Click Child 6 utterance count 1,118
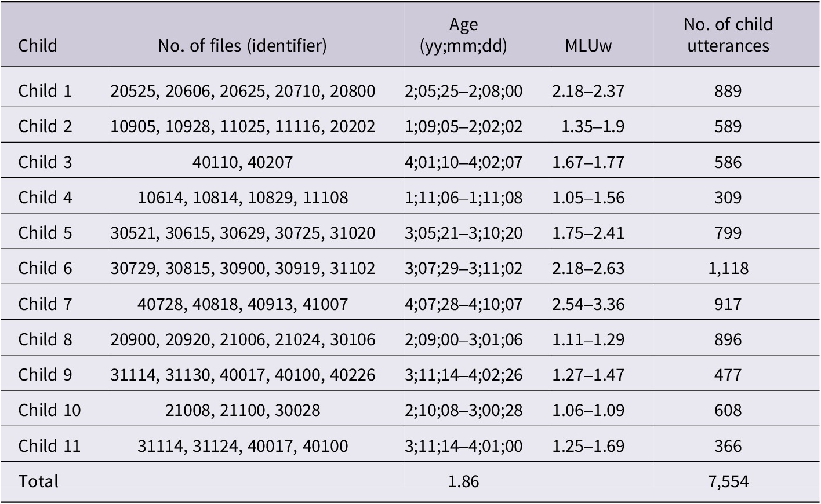The image size is (821, 504). (x=728, y=268)
